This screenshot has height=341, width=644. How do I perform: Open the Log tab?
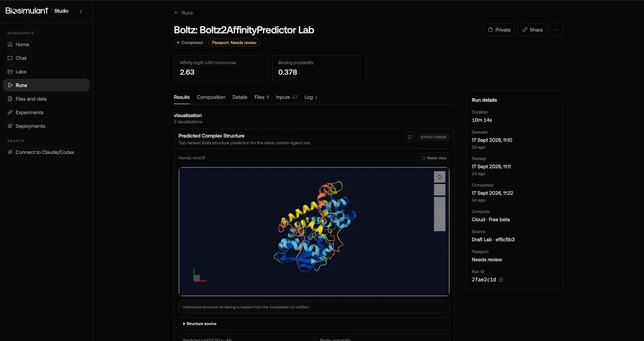click(311, 97)
